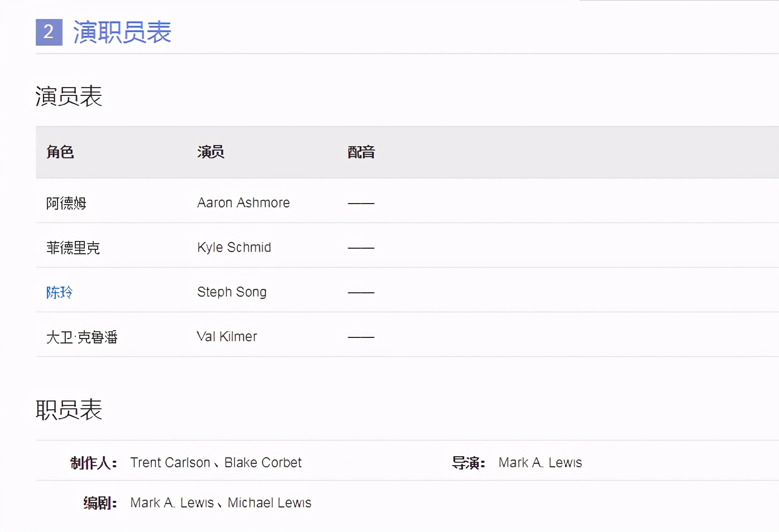Click the 阿德姆 role cell
The height and width of the screenshot is (532, 779).
tap(66, 203)
